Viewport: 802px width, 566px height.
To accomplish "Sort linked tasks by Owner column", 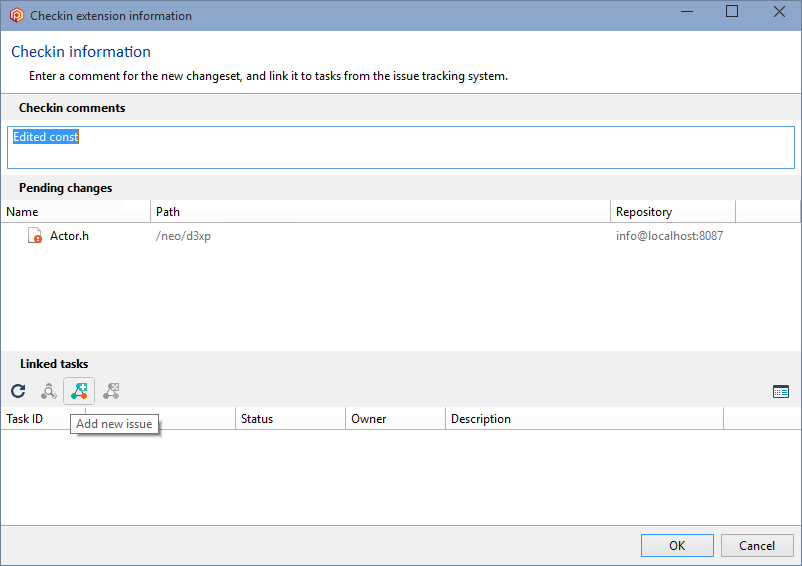I will tap(395, 419).
